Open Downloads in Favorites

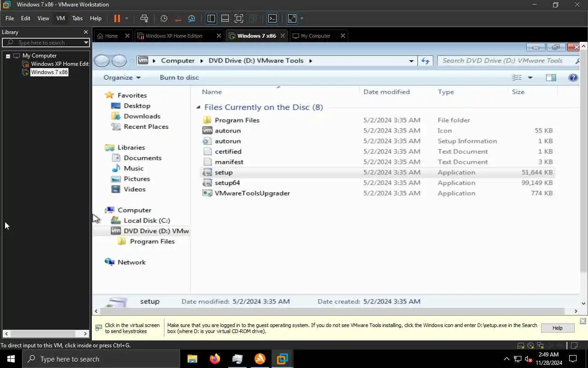point(142,116)
